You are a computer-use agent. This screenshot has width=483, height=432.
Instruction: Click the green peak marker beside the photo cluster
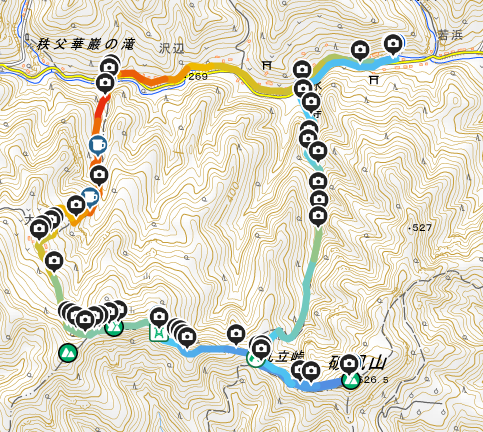click(x=114, y=327)
